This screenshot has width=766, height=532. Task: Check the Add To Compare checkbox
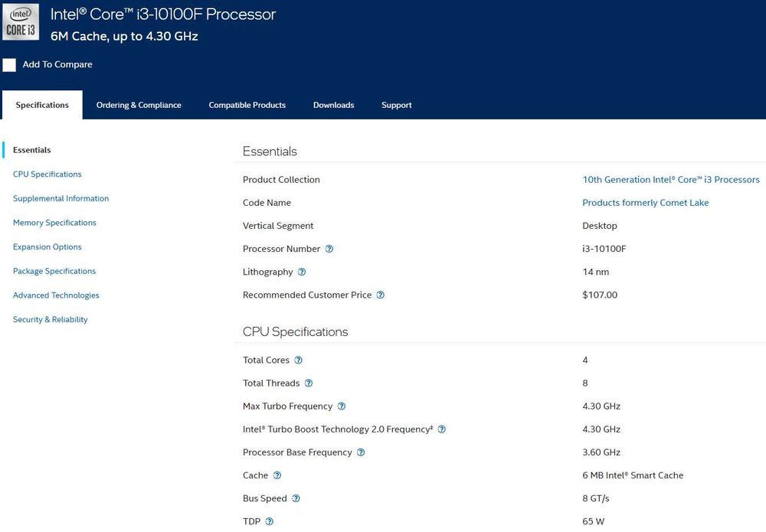tap(9, 65)
